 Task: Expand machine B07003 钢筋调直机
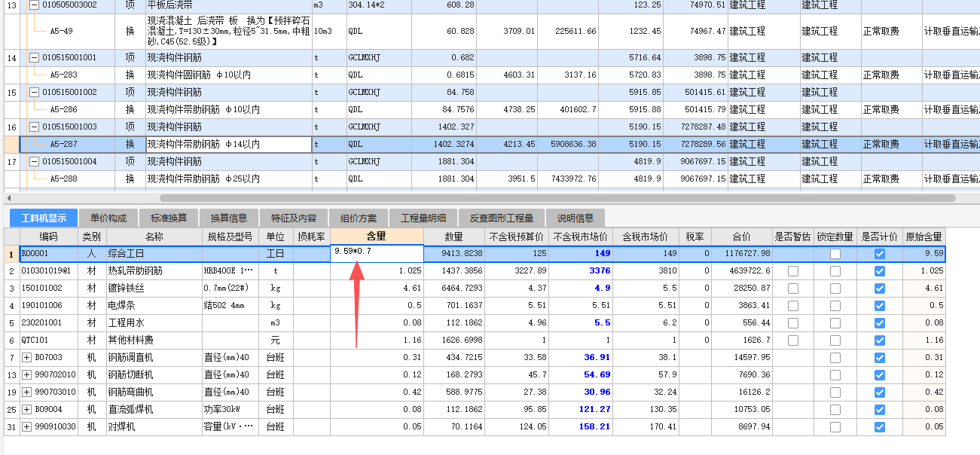27,357
